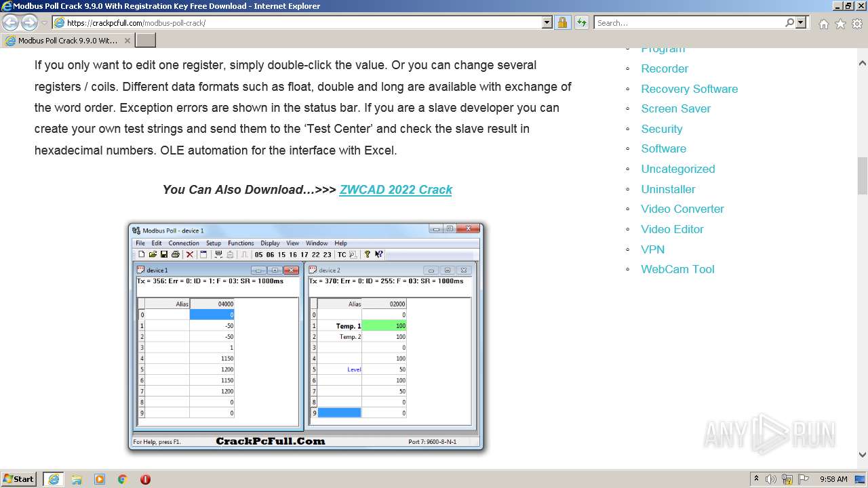Open the Recovery Software category

pyautogui.click(x=690, y=89)
